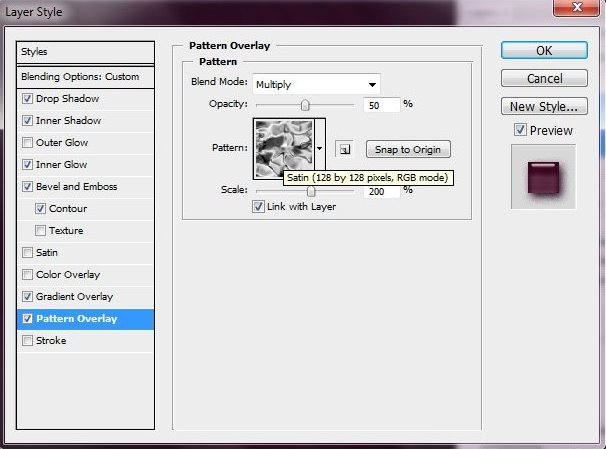Disable the Link with Layer checkbox
This screenshot has height=449, width=606.
click(x=258, y=207)
